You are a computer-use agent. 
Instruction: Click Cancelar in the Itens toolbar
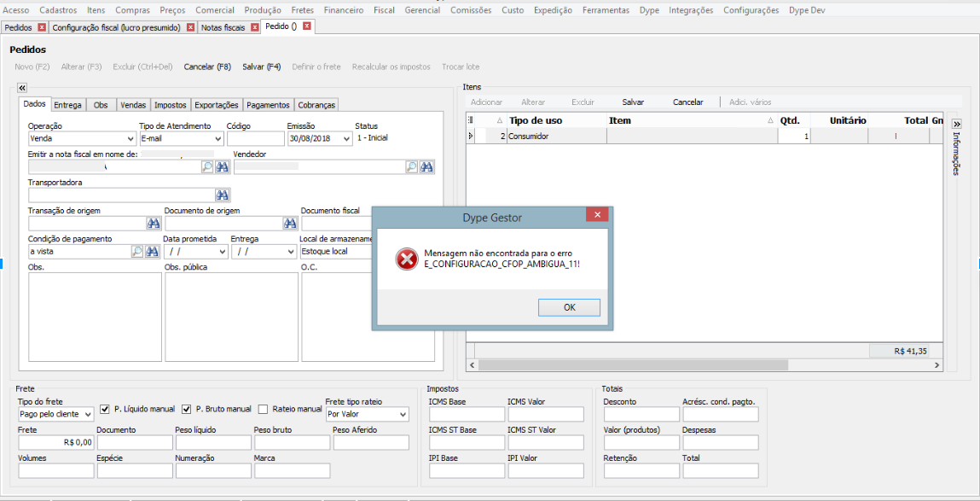pyautogui.click(x=688, y=102)
